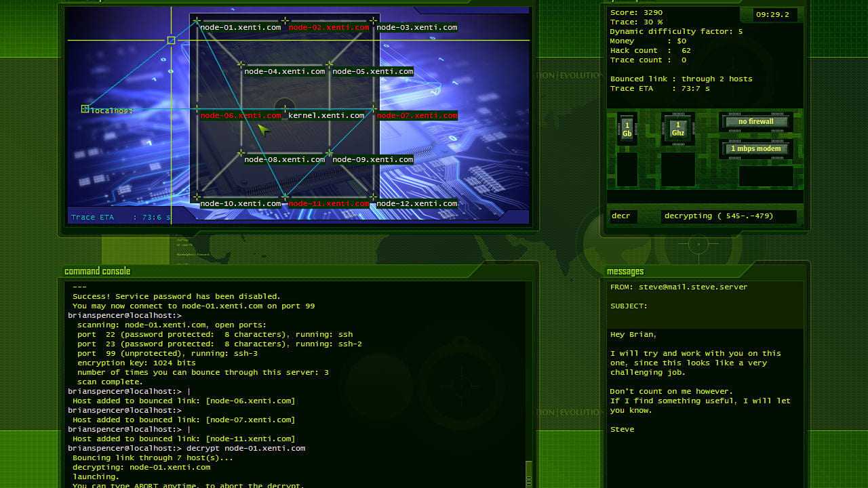Select the node-09.xenti.com crosshair marker
The image size is (868, 488).
tap(329, 153)
